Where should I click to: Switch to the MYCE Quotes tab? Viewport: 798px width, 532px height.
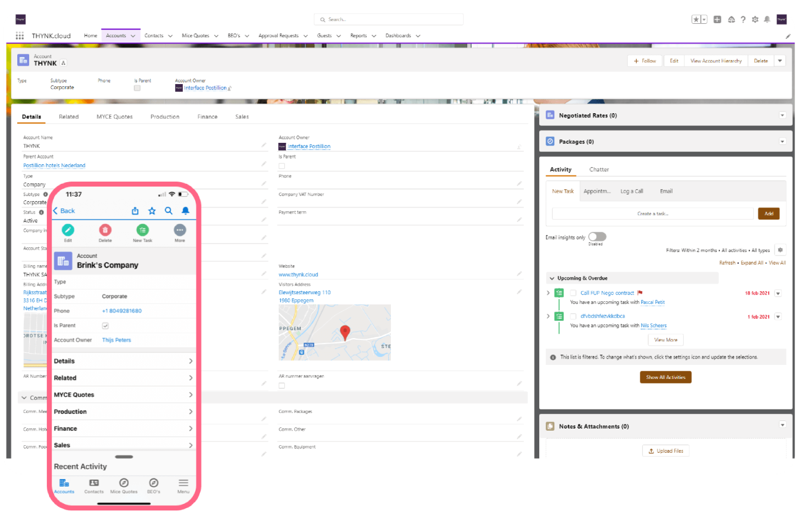tap(115, 116)
